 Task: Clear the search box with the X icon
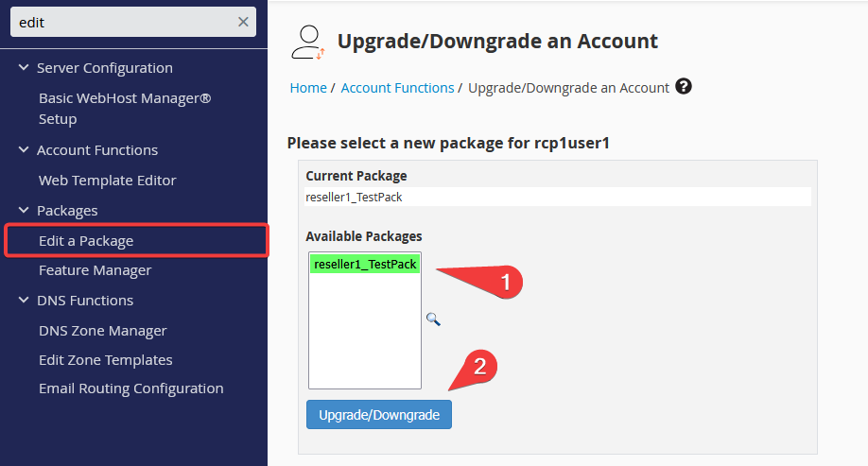(243, 22)
